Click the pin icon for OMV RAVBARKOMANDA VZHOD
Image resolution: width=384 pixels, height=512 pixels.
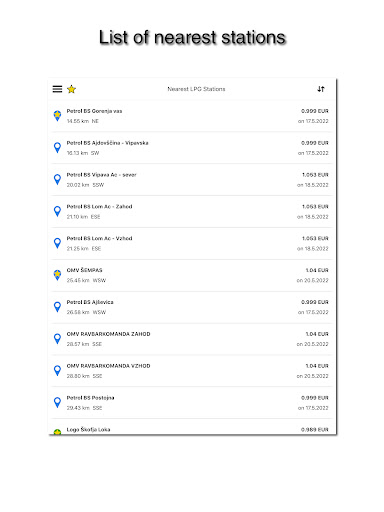pos(57,370)
